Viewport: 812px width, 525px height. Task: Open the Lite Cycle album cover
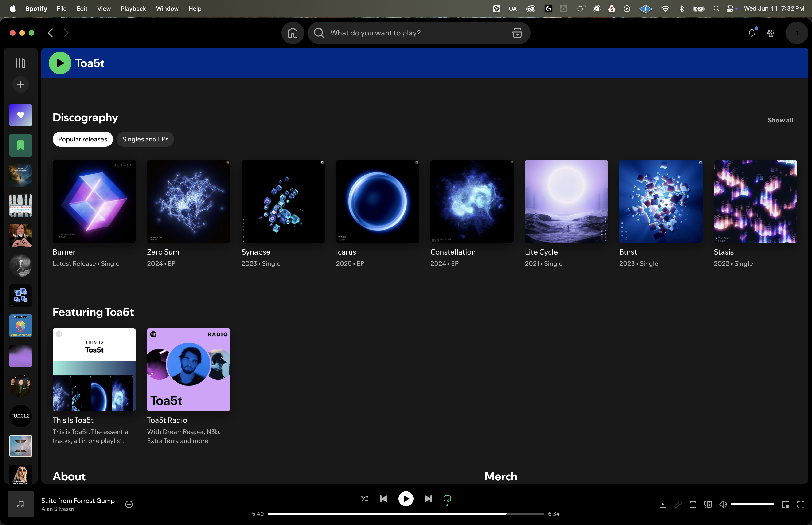click(x=566, y=201)
